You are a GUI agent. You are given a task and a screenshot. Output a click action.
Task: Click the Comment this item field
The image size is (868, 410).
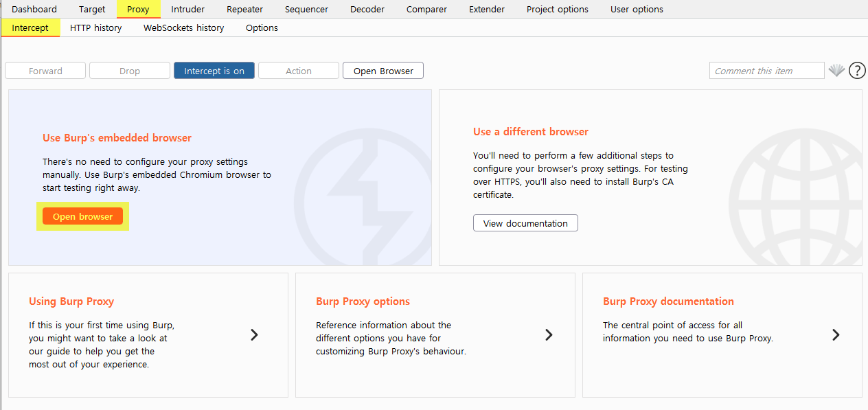[766, 71]
